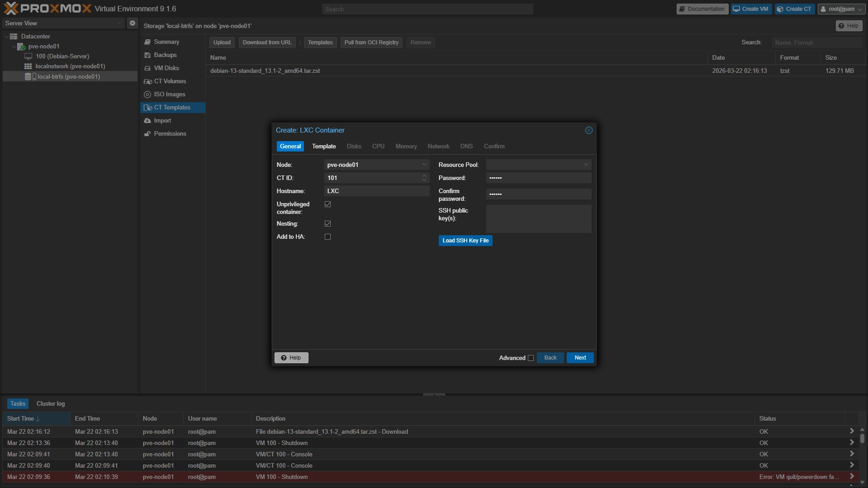Click the Upload button
Screen dimensions: 868x488
pyautogui.click(x=222, y=43)
